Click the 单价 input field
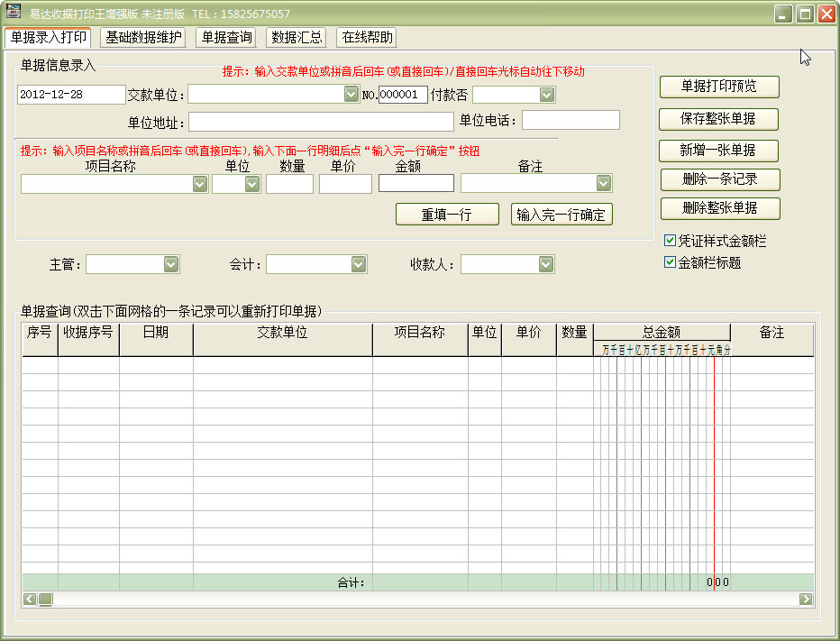840x641 pixels. coord(345,184)
